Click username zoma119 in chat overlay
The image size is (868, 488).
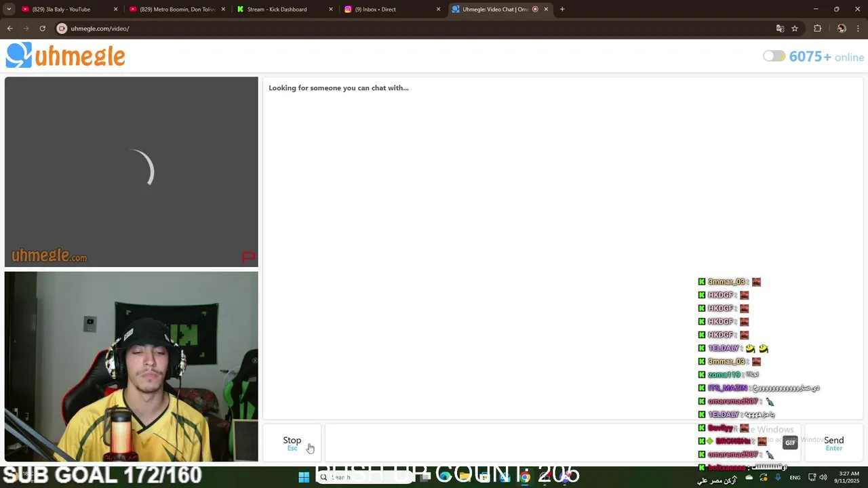724,375
